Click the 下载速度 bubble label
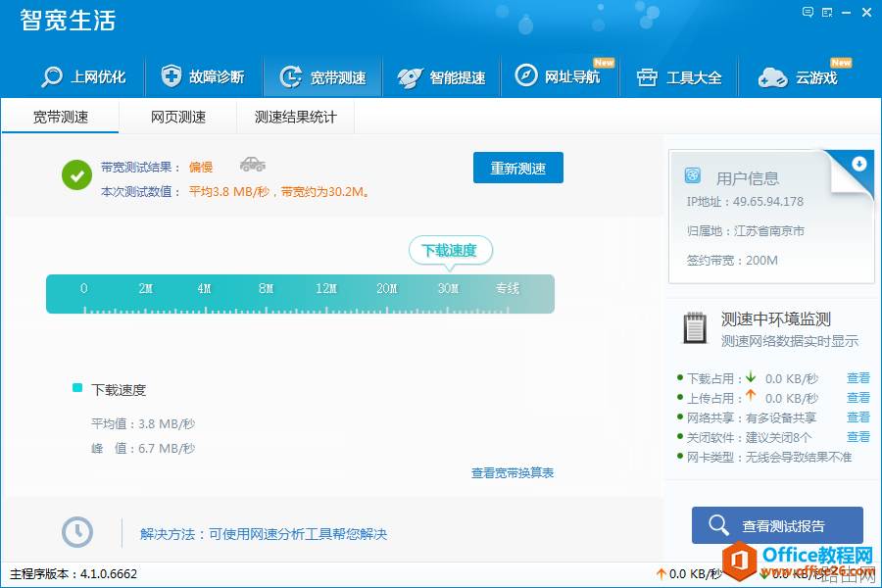The image size is (882, 588). tap(450, 251)
